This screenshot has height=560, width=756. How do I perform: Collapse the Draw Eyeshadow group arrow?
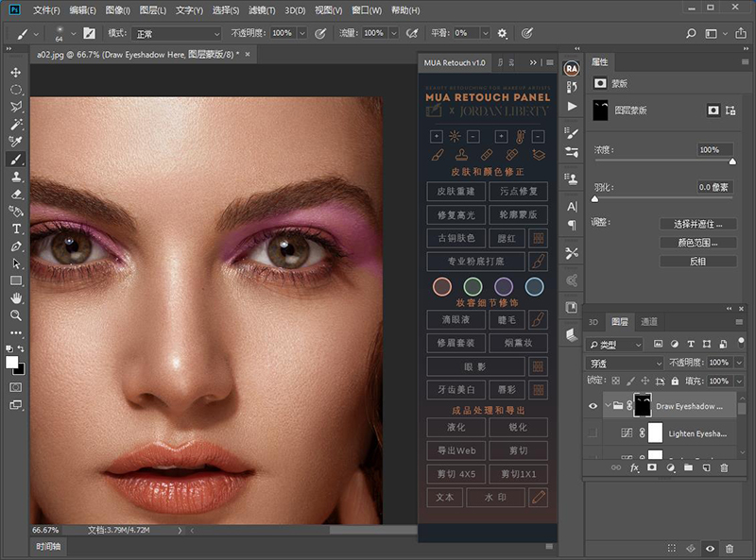click(608, 406)
